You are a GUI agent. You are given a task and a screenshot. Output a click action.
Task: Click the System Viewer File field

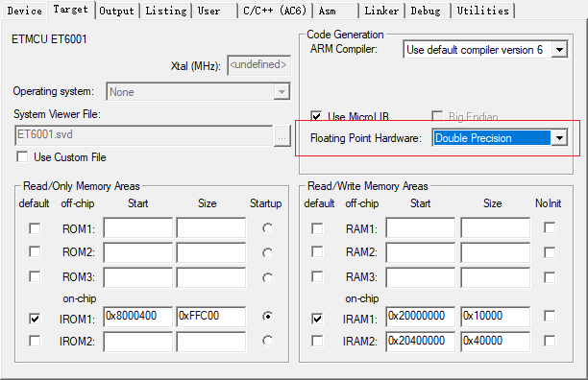click(144, 134)
